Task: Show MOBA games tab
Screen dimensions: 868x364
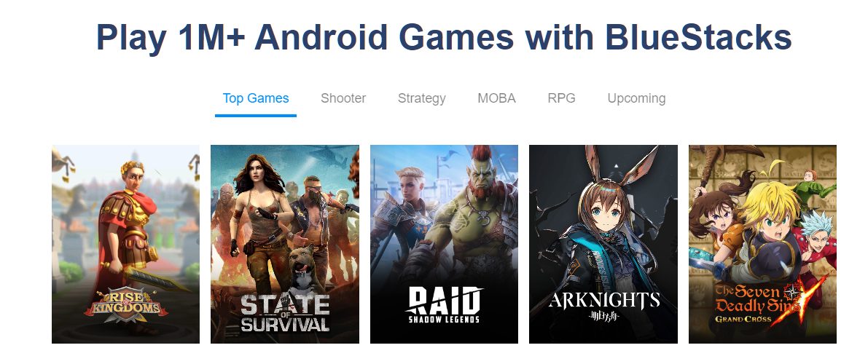Action: click(x=496, y=98)
